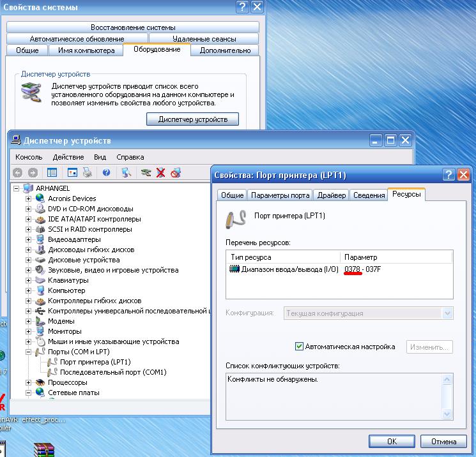Expand the Клавиатуры tree node
Screen dimensions: 476x457
pyautogui.click(x=28, y=280)
